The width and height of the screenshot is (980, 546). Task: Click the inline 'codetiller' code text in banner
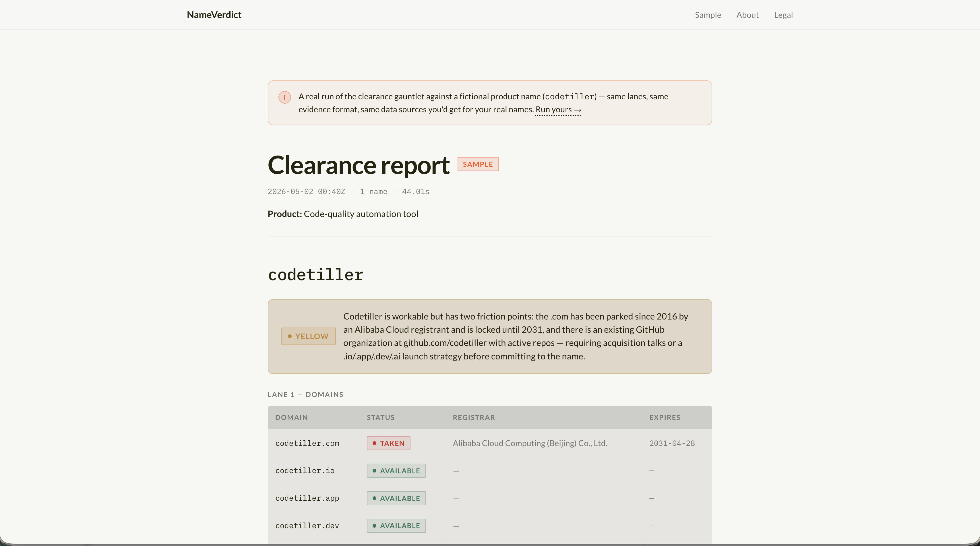click(569, 97)
